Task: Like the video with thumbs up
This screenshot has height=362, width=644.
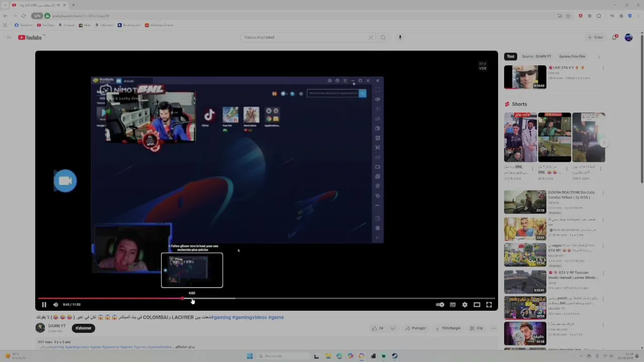Action: (x=377, y=328)
